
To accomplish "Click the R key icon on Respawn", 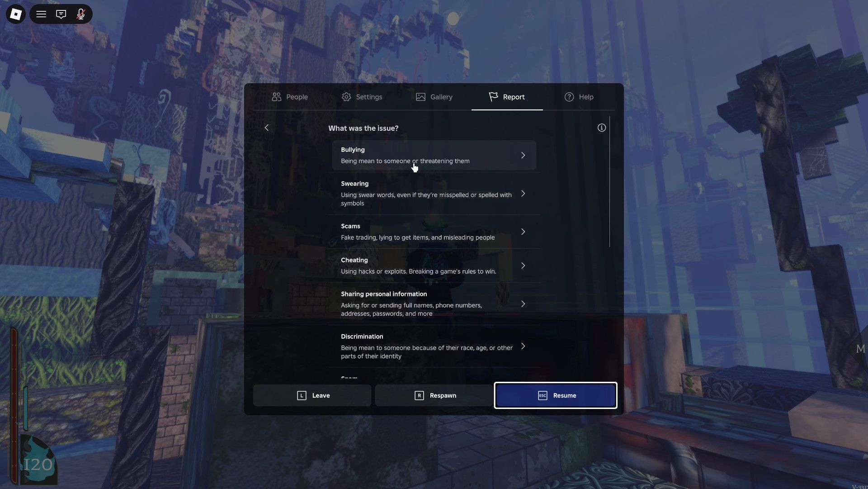I will coord(419,395).
